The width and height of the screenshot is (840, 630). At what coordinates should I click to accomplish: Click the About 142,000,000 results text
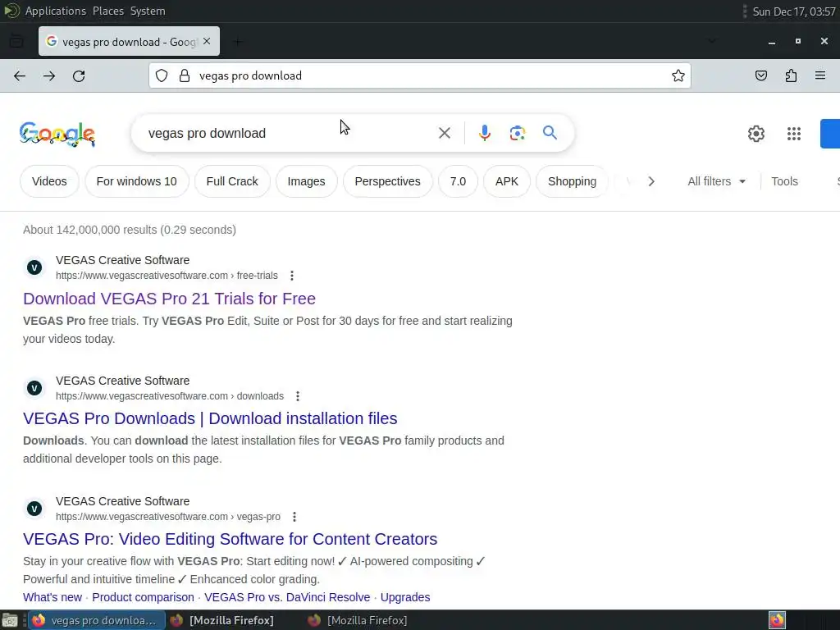click(x=130, y=230)
